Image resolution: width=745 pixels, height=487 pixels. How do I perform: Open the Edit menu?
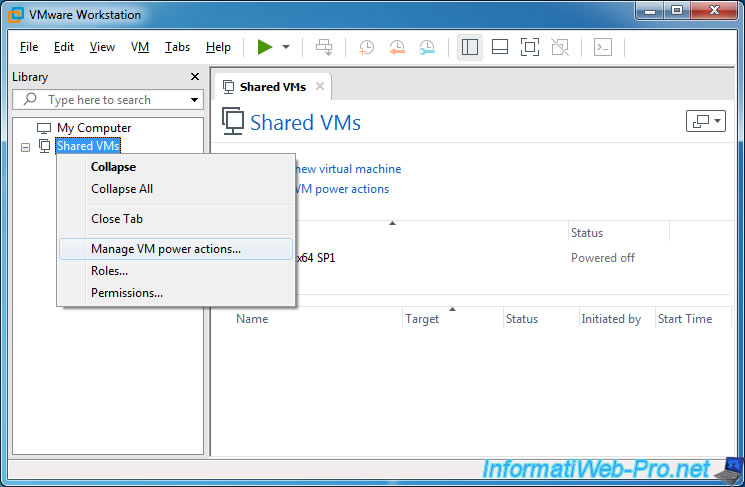(64, 47)
